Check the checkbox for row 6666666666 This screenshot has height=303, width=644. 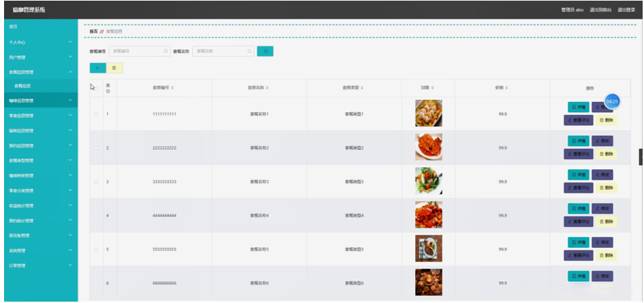coord(96,283)
